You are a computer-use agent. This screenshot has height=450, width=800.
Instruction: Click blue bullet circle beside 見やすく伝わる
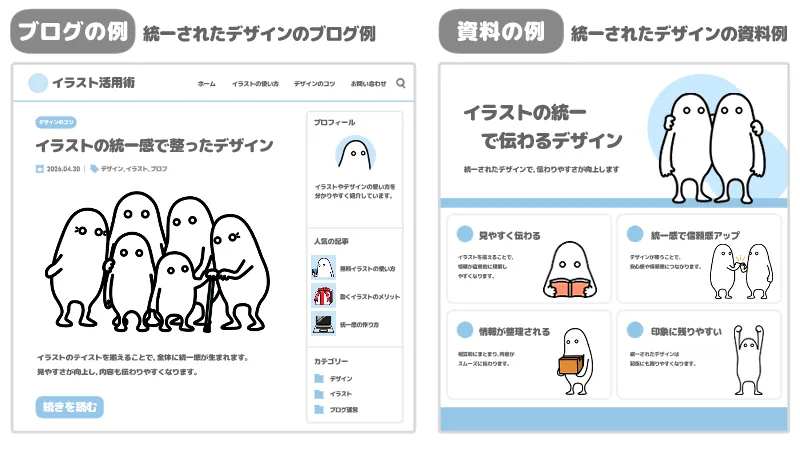(465, 234)
